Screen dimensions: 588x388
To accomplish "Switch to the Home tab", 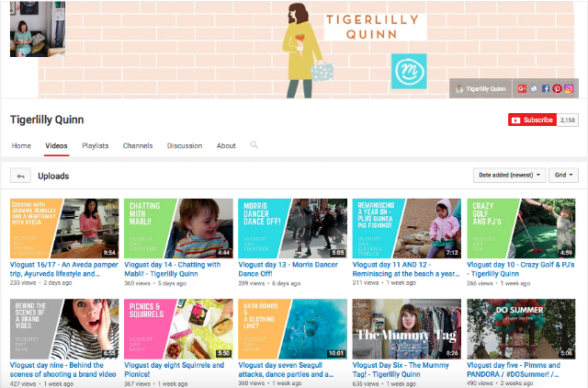I will coord(21,145).
